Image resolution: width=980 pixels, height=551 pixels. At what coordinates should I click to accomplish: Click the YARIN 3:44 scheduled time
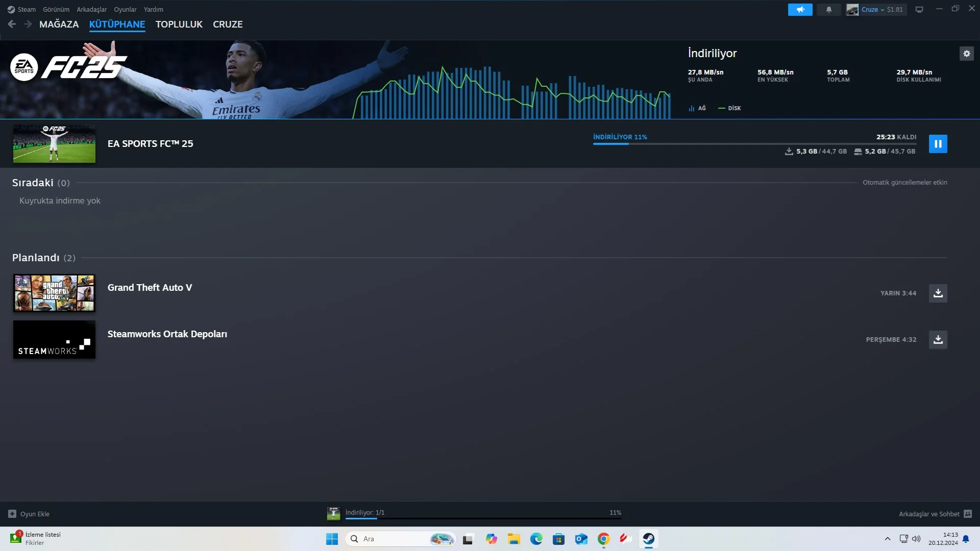point(898,293)
